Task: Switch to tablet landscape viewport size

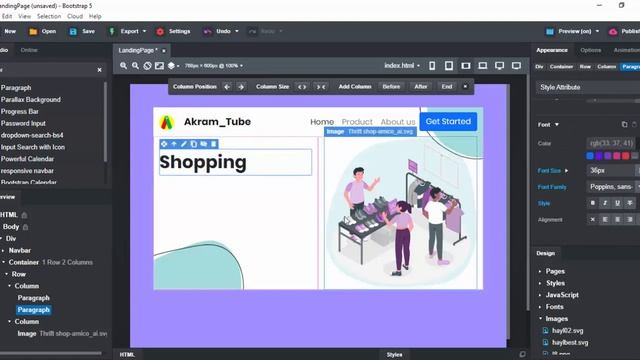Action: click(x=466, y=66)
